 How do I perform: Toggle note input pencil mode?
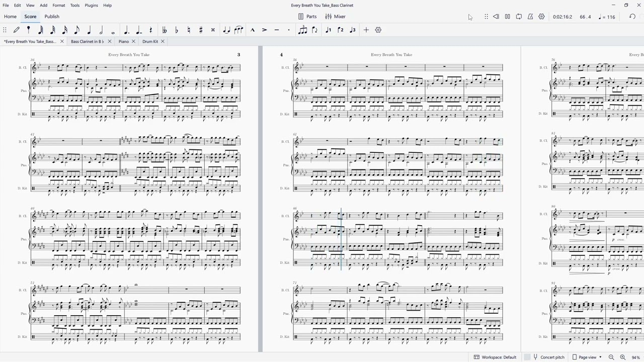(17, 30)
